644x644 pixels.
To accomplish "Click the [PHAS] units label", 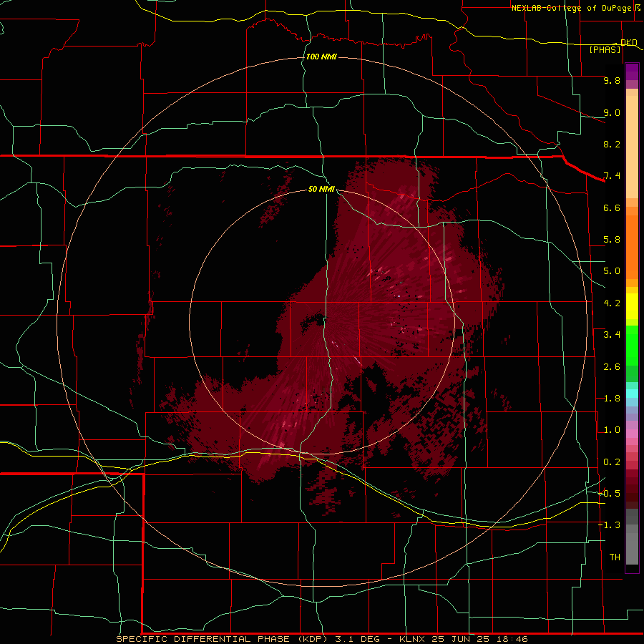I will 605,49.
